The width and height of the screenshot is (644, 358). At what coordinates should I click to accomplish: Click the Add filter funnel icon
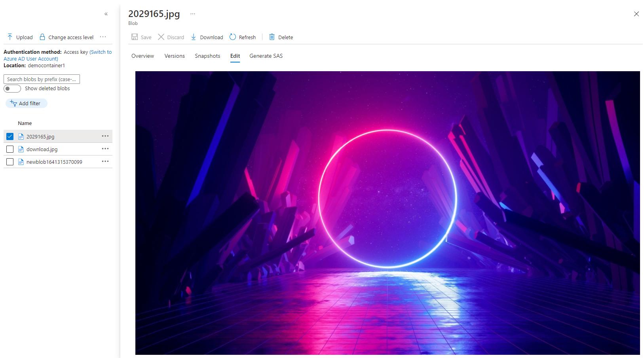[x=13, y=103]
